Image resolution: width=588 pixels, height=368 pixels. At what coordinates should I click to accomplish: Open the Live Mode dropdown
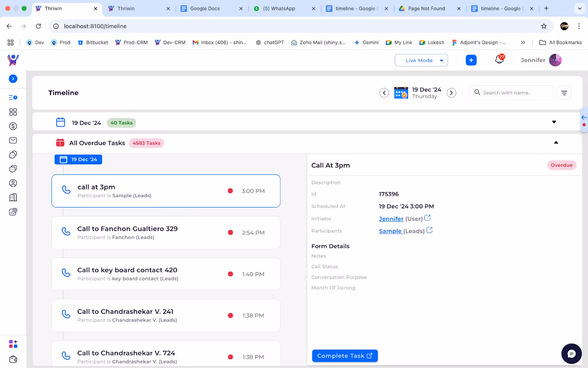(x=421, y=60)
